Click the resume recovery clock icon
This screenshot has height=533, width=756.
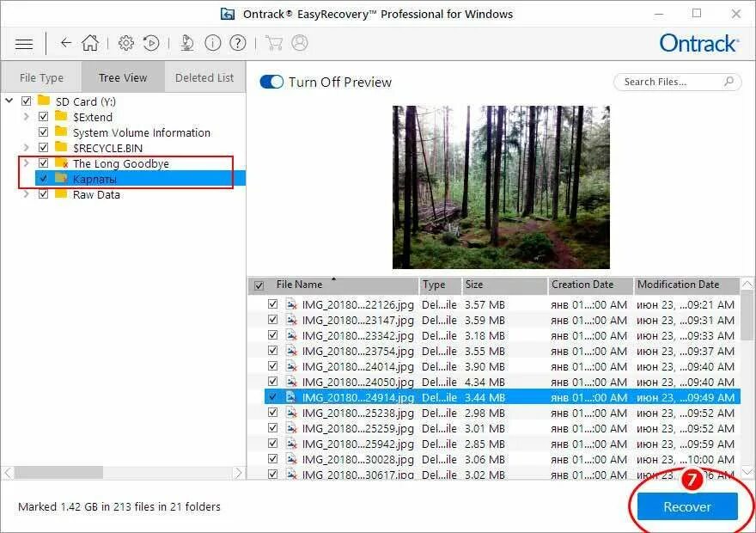pos(151,43)
